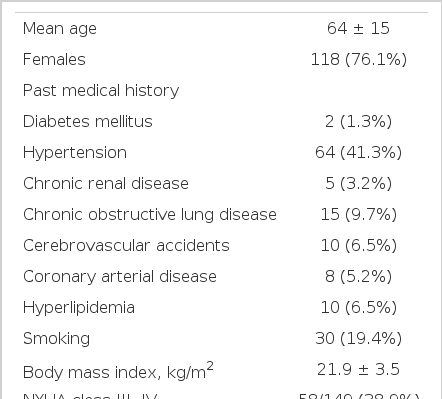This screenshot has width=442, height=399.
Task: Click the Cerebrovascular accidents label
Action: [126, 246]
